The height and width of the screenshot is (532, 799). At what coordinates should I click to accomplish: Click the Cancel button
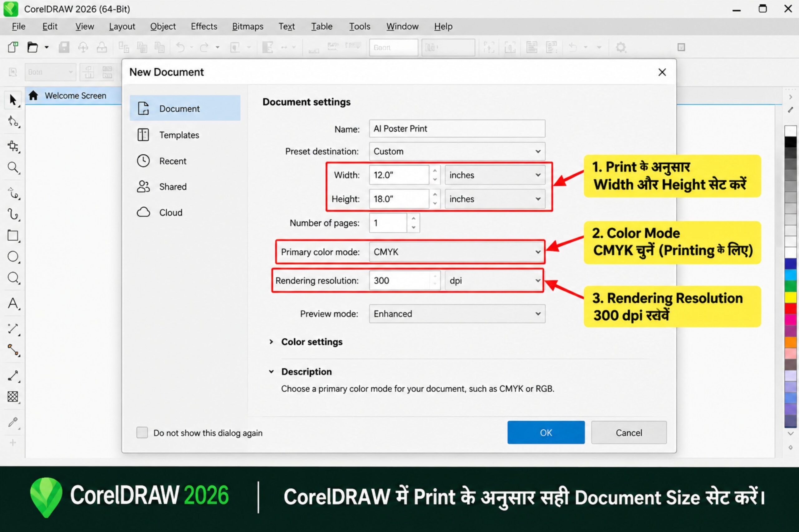629,432
